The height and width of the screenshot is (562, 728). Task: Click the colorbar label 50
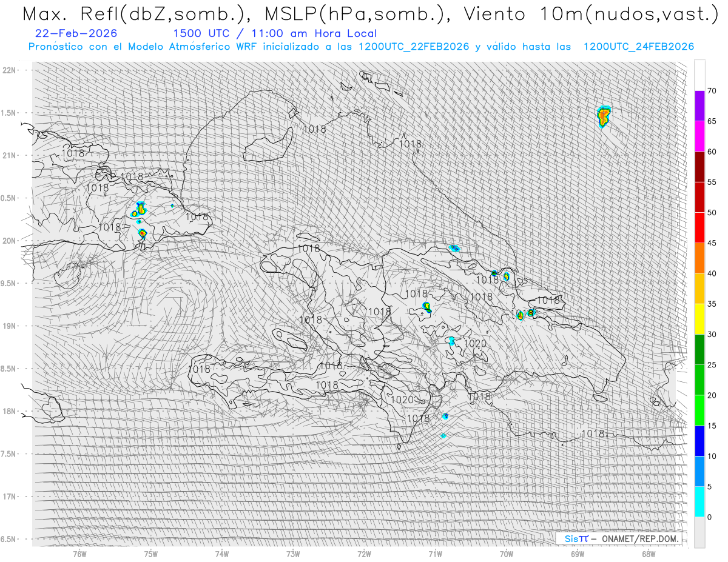pyautogui.click(x=712, y=213)
